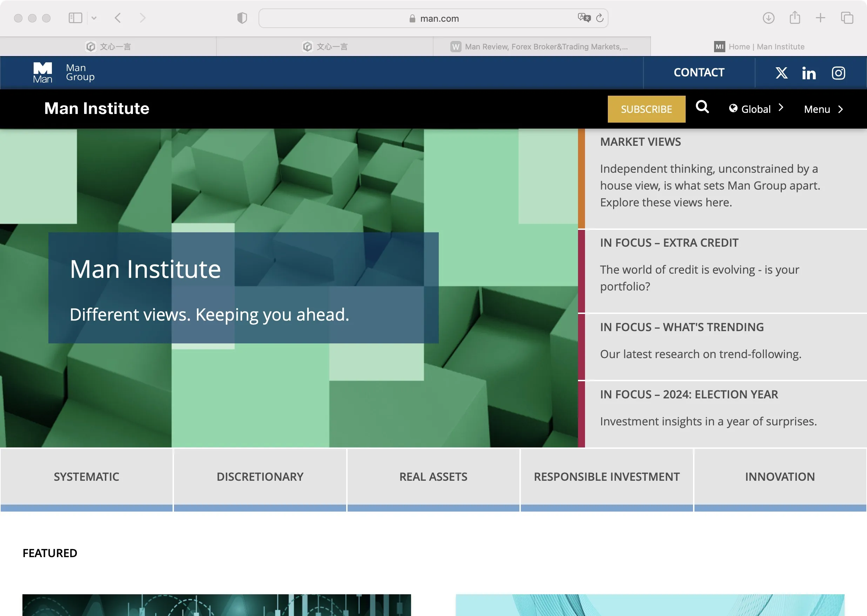Open the LinkedIn icon in the header
This screenshot has width=867, height=616.
pyautogui.click(x=809, y=73)
